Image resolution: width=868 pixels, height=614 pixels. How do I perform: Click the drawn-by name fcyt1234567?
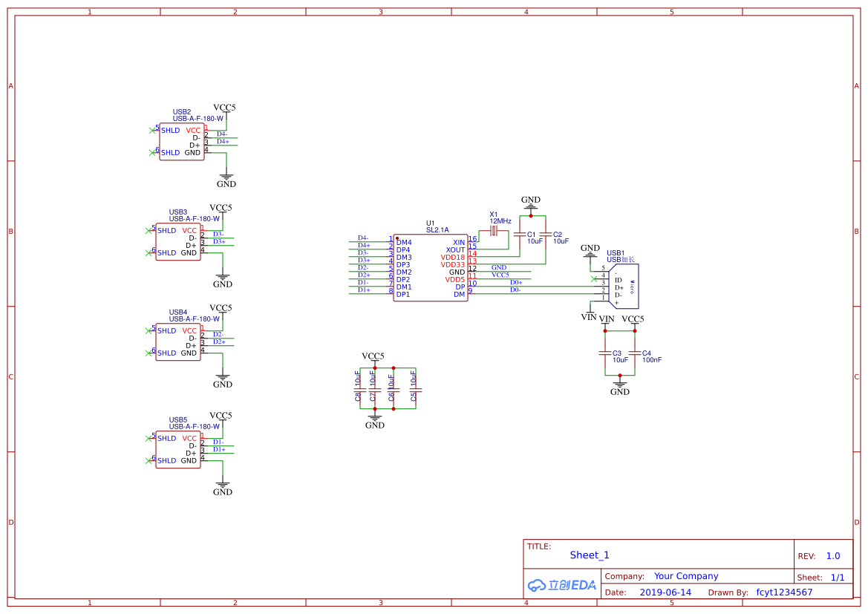click(x=784, y=592)
